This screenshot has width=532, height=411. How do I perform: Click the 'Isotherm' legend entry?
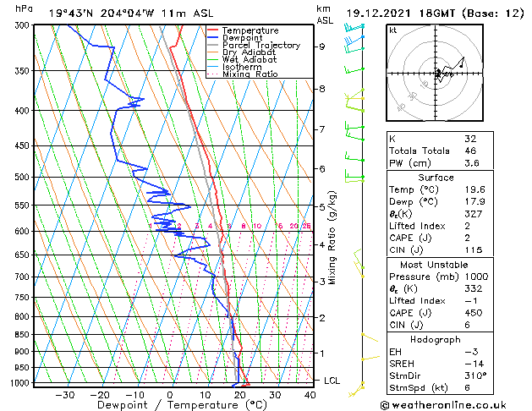pos(242,67)
